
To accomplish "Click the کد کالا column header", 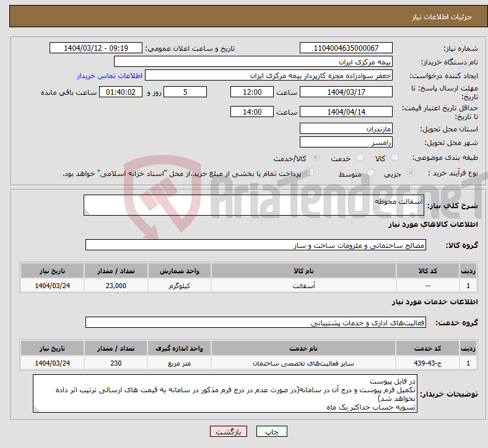I will pyautogui.click(x=428, y=271).
